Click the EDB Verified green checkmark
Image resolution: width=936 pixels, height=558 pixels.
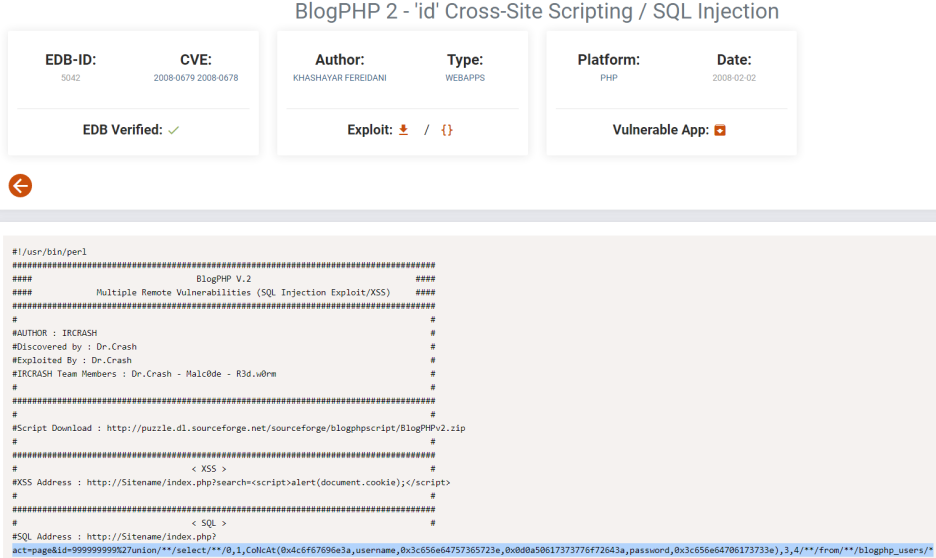174,130
